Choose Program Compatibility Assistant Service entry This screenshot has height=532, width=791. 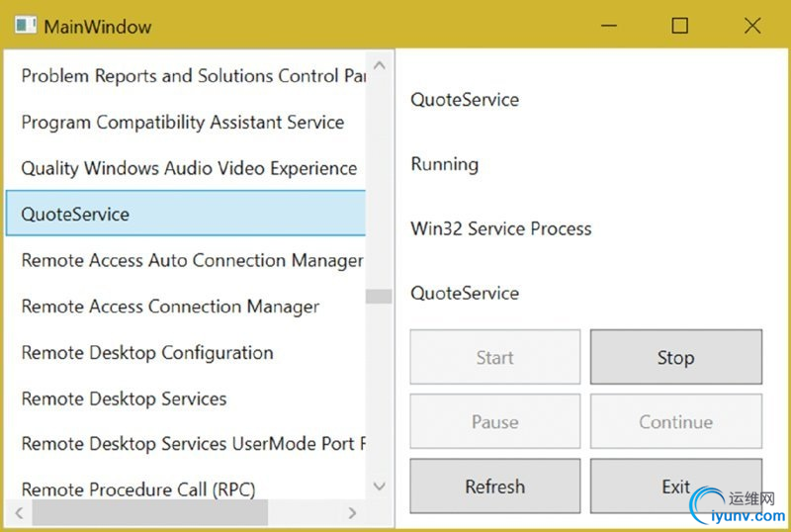[x=182, y=123]
